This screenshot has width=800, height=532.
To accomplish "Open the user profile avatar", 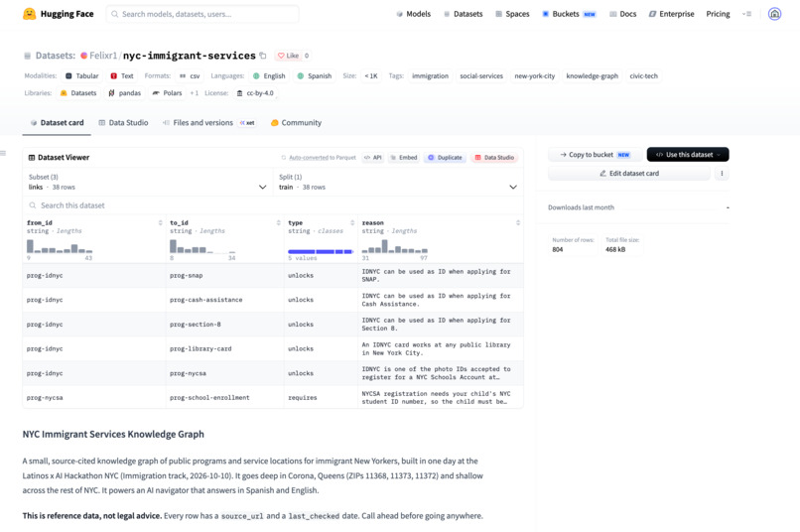I will [x=774, y=14].
